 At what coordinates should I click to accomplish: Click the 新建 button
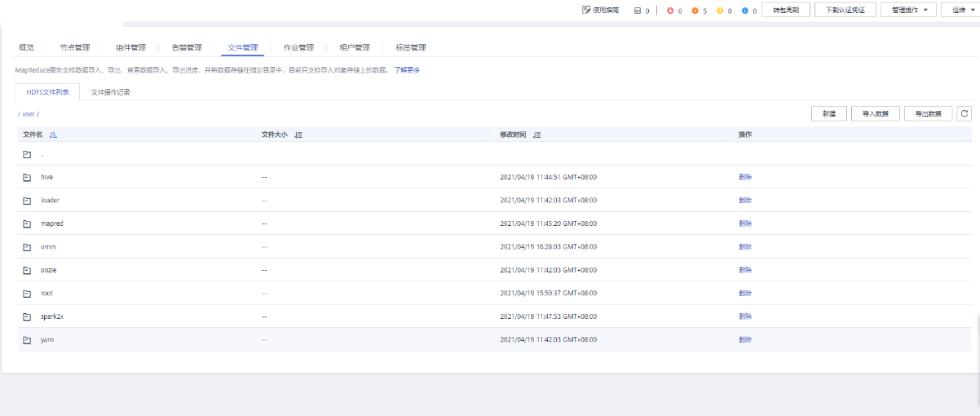point(829,114)
